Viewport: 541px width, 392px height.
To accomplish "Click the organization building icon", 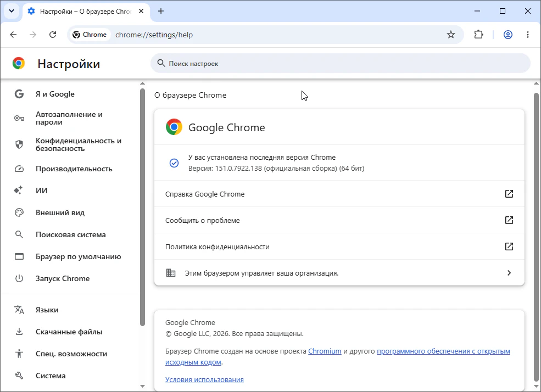I will tap(171, 273).
